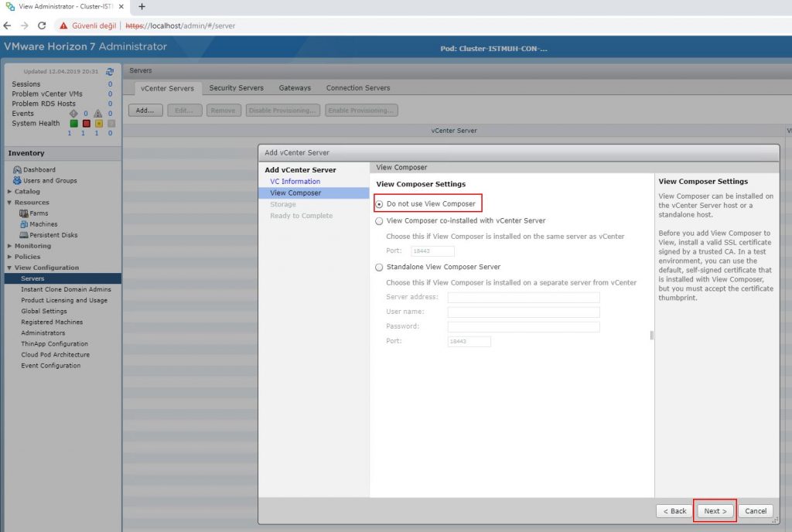Viewport: 792px width, 532px height.
Task: Collapse the View Configuration tree node
Action: coord(9,268)
